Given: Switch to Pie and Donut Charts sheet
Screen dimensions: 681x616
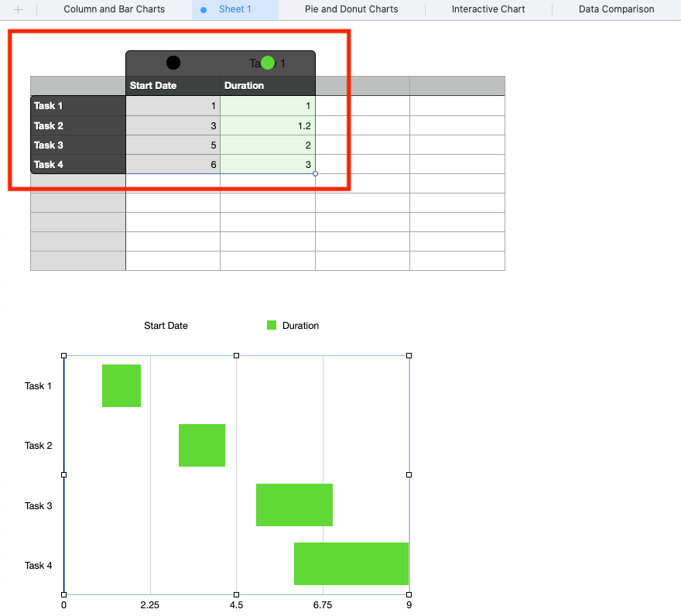Looking at the screenshot, I should coord(351,10).
